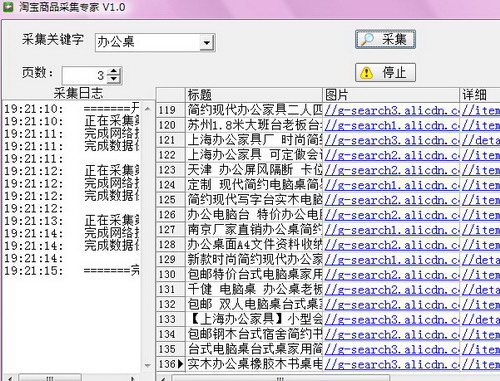Click the app icon in the title bar
This screenshot has height=381, width=500.
click(x=8, y=7)
